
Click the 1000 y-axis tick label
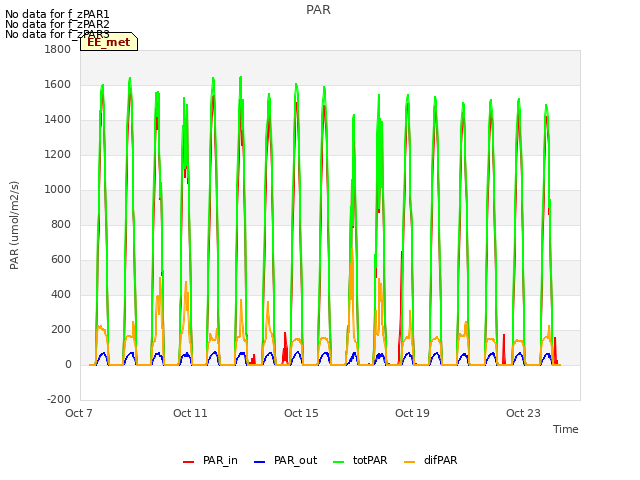click(x=58, y=189)
